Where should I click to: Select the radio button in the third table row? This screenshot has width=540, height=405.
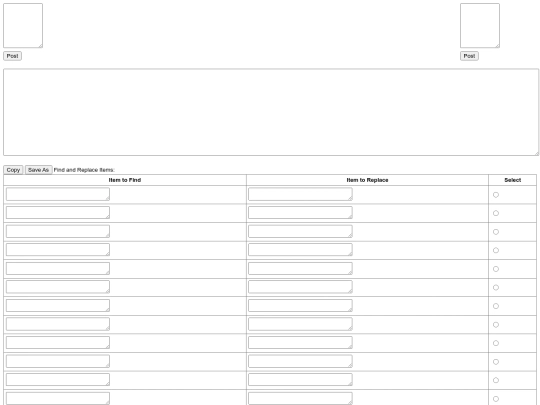coord(496,232)
